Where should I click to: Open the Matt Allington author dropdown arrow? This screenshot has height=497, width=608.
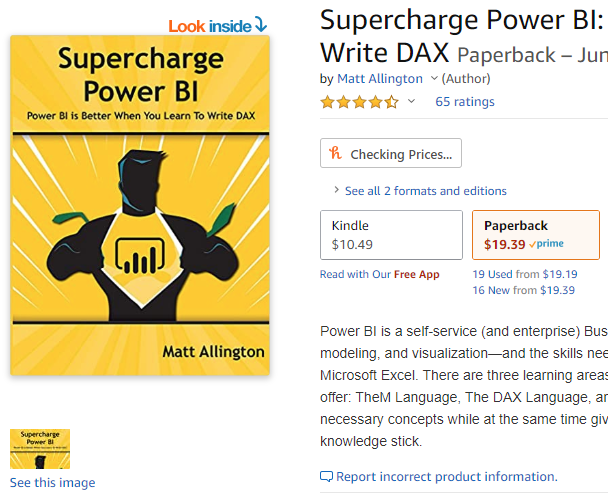point(434,78)
